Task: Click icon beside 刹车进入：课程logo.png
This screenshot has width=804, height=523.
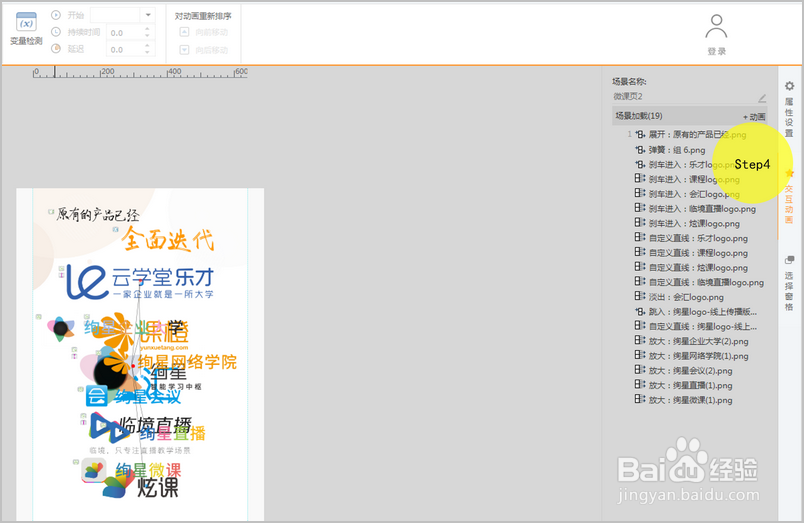Action: tap(640, 179)
